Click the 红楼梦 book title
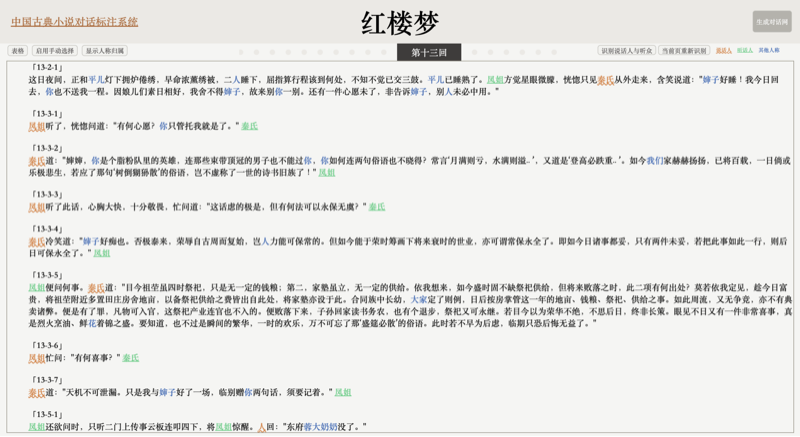The width and height of the screenshot is (800, 437). (x=399, y=23)
